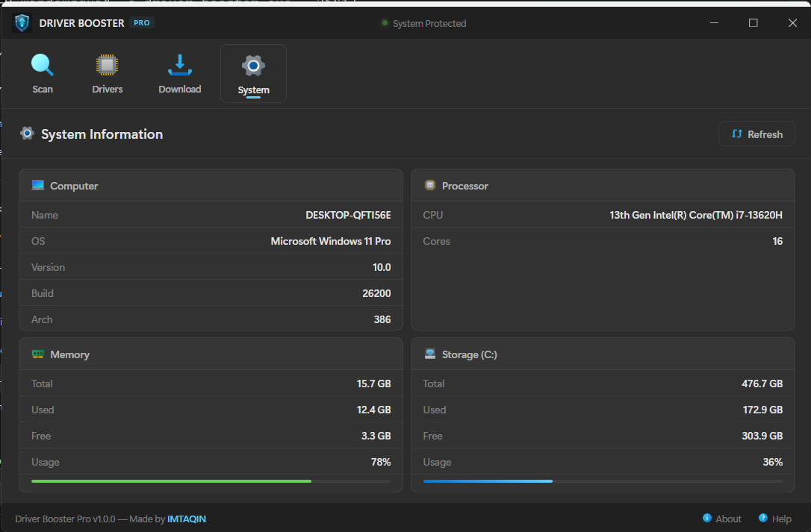Click the PRO badge in title
The height and width of the screenshot is (532, 811).
142,23
